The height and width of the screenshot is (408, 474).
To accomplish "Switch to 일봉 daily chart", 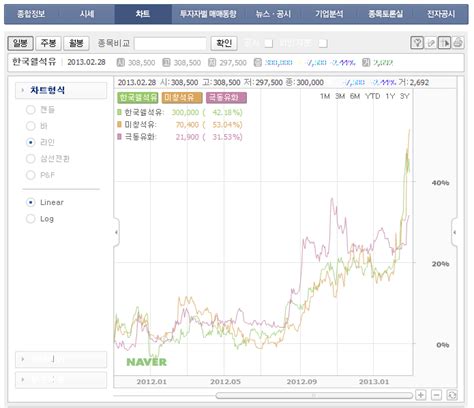I will (x=20, y=43).
